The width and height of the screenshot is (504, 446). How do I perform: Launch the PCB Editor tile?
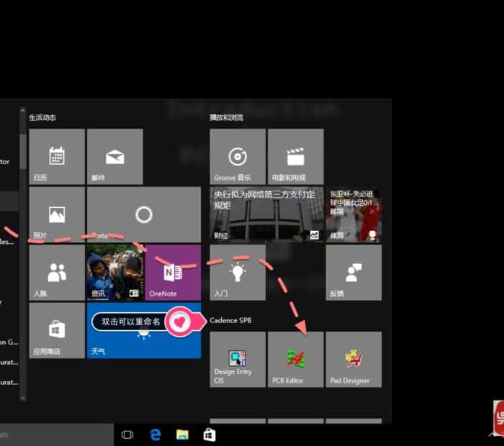pyautogui.click(x=296, y=360)
